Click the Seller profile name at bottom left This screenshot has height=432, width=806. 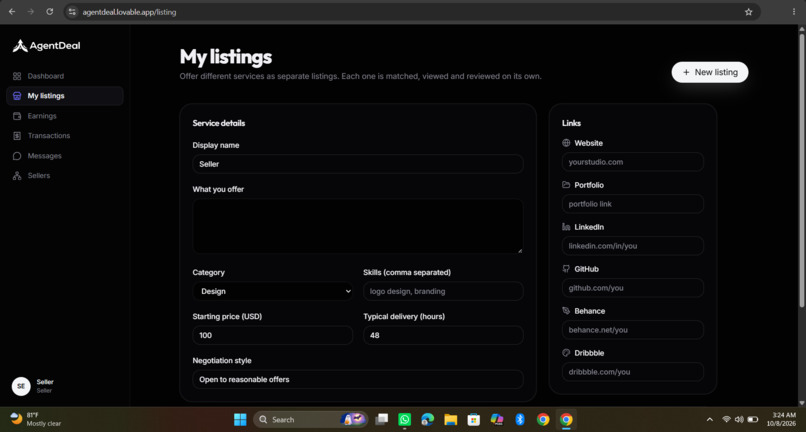coord(45,382)
